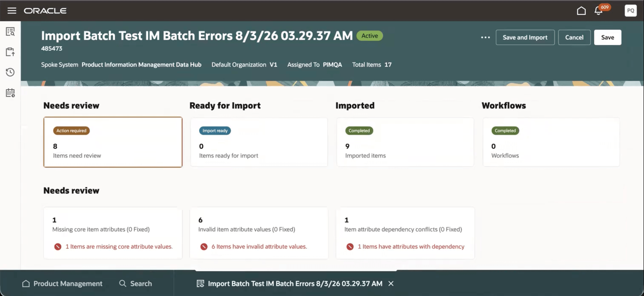
Task: Open the three-dot more actions menu
Action: (485, 37)
